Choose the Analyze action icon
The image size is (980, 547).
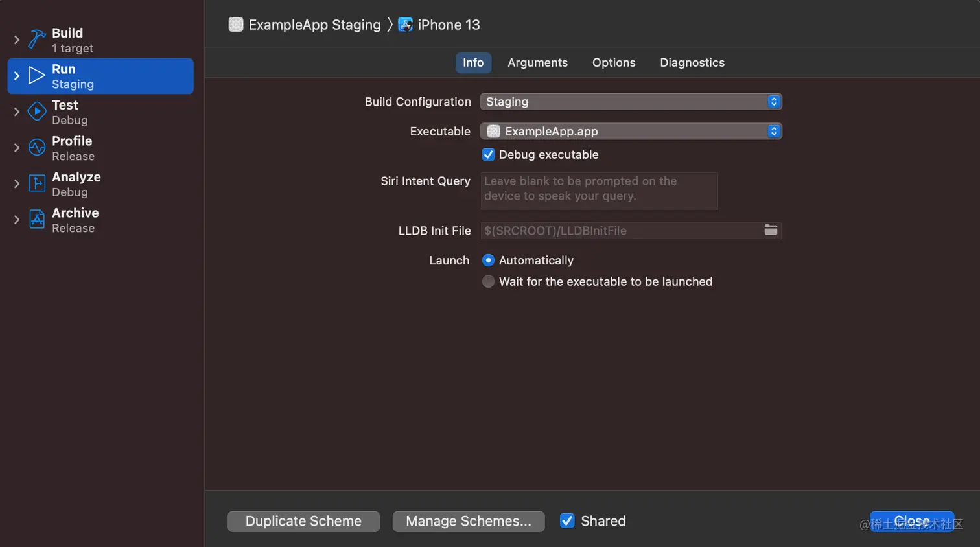[x=37, y=184]
